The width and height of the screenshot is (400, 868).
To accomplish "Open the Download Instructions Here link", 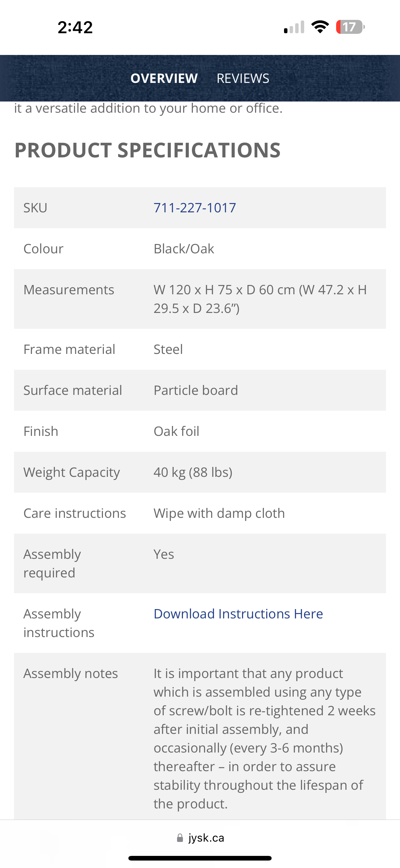I will click(x=238, y=614).
